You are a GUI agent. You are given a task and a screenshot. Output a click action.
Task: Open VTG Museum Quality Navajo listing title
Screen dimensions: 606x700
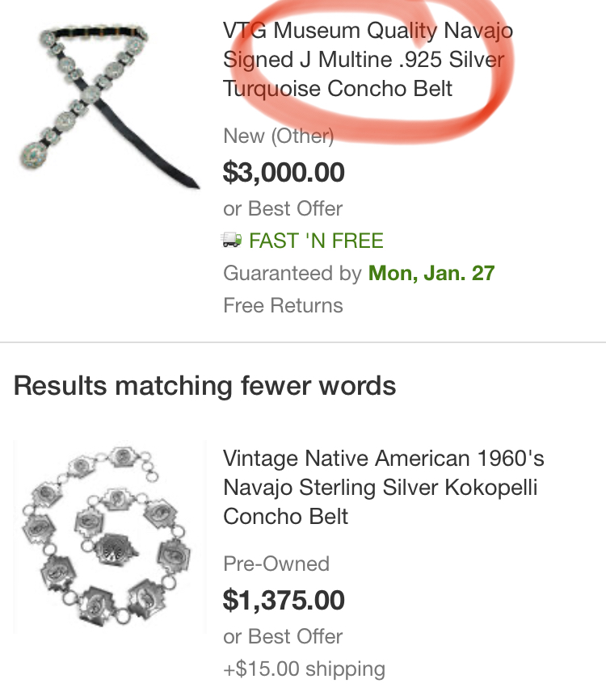[x=368, y=60]
